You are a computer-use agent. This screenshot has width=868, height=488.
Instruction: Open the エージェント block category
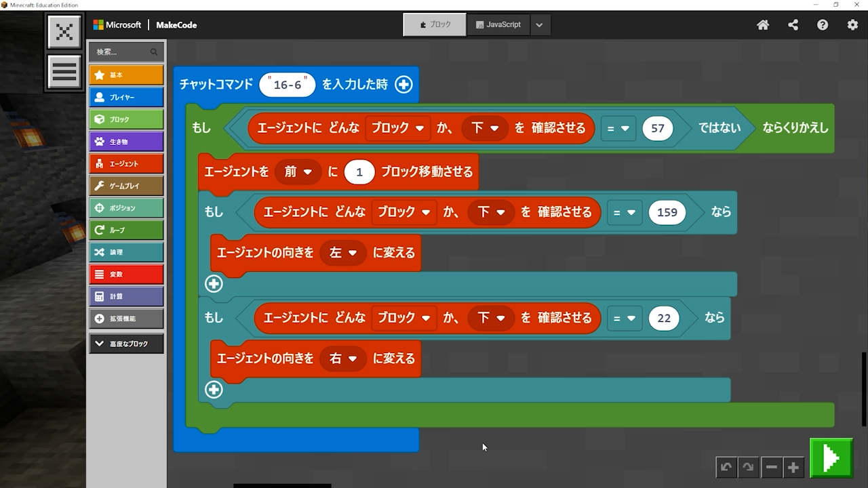click(x=126, y=163)
